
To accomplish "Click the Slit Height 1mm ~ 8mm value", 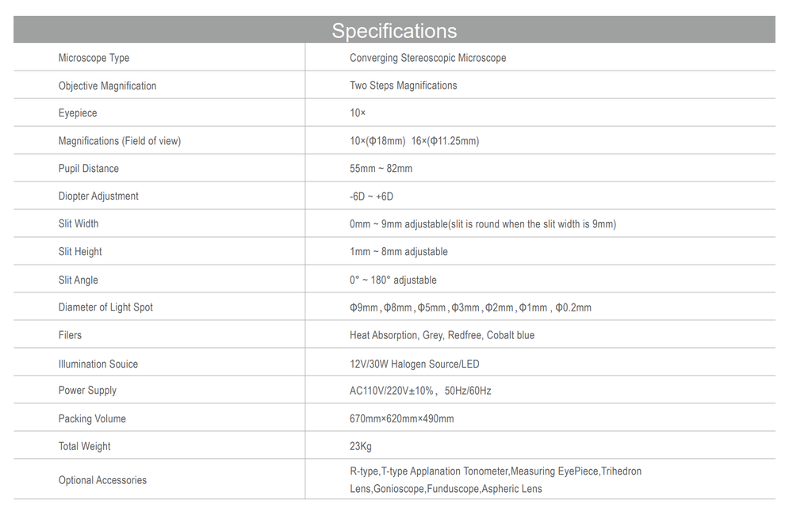I will coord(399,251).
